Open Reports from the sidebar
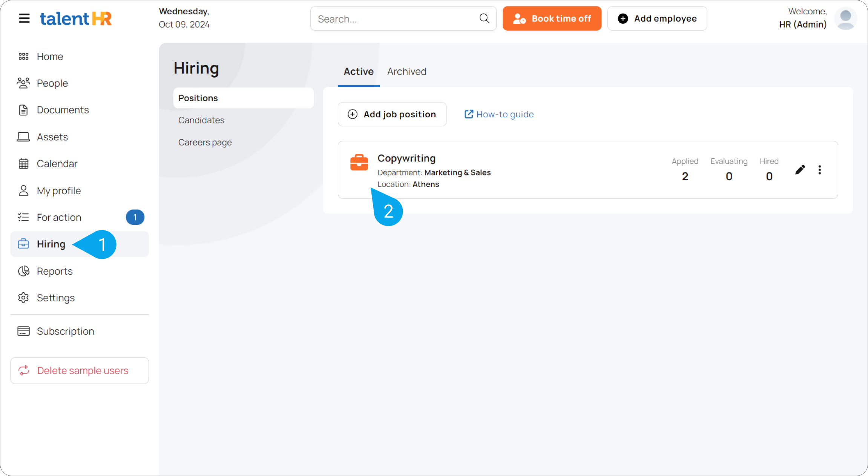Image resolution: width=868 pixels, height=476 pixels. click(55, 271)
